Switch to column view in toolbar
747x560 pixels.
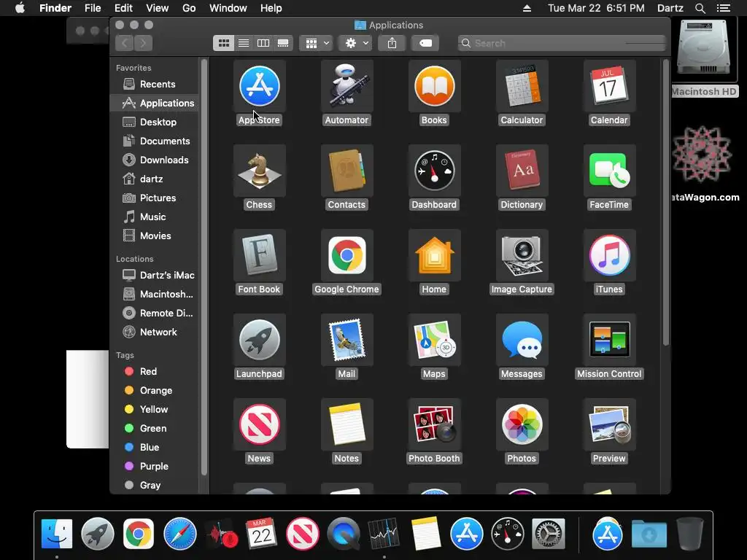coord(263,43)
